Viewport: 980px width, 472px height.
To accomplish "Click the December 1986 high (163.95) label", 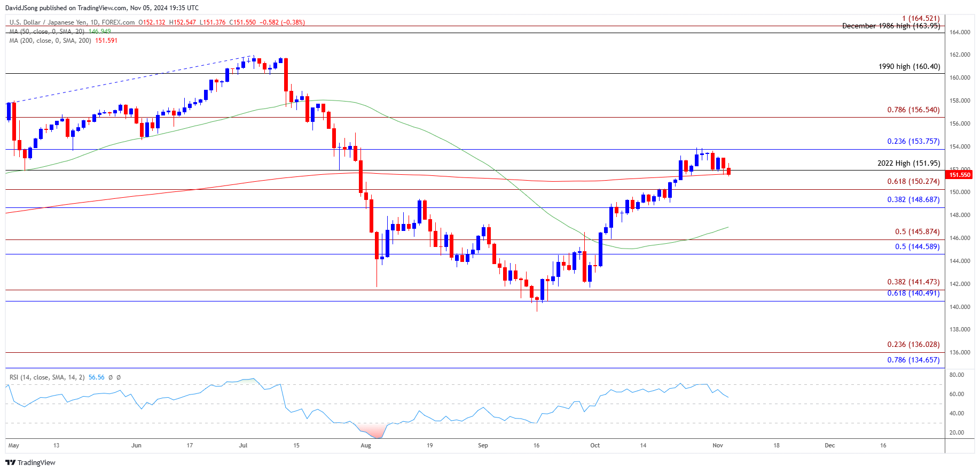I will [x=891, y=26].
